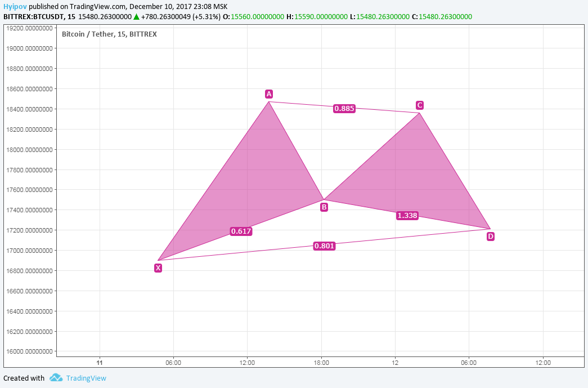Click the 17600.00000000 price axis label
The height and width of the screenshot is (388, 588).
[x=30, y=190]
